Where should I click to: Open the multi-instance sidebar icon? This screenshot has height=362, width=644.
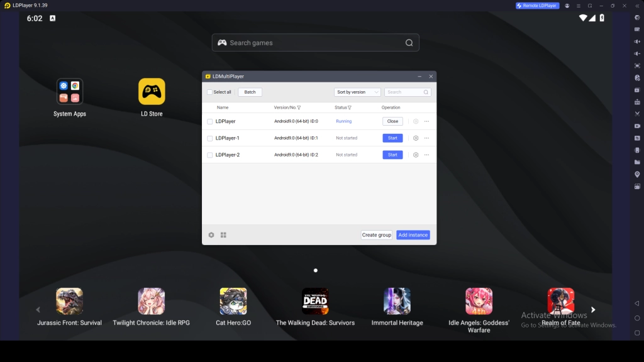pos(637,90)
